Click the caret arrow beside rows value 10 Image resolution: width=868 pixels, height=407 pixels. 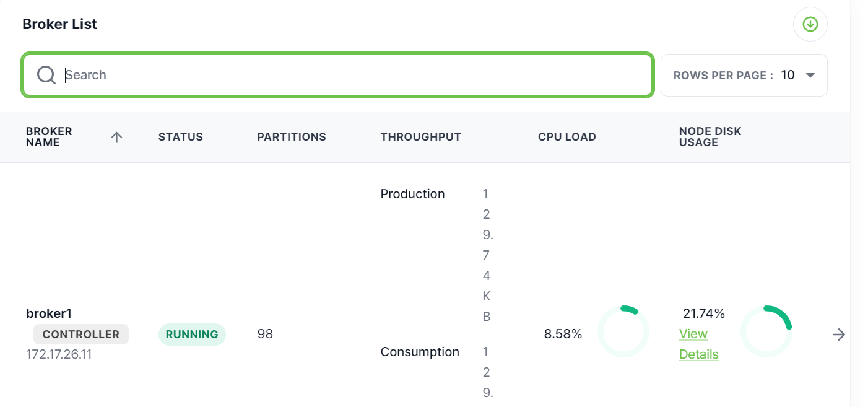tap(810, 76)
